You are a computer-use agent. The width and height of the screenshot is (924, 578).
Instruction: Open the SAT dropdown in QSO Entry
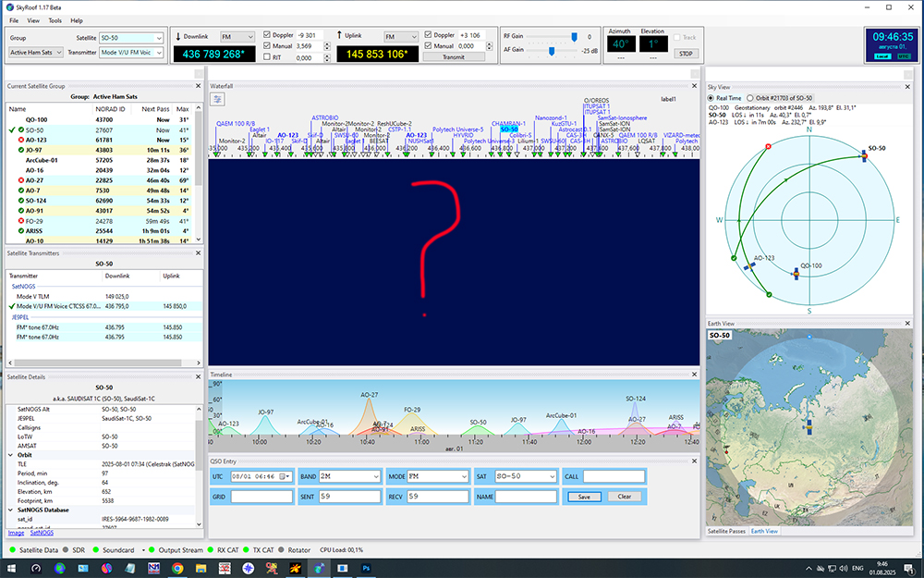tap(526, 476)
